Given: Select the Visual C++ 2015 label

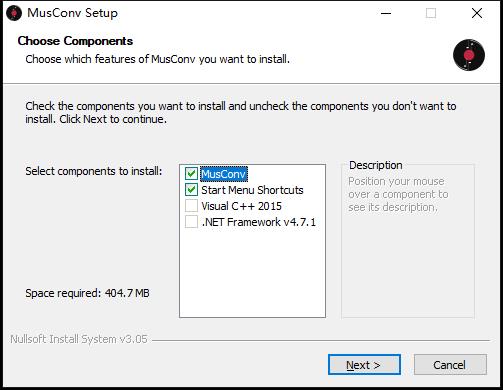Looking at the screenshot, I should point(241,206).
